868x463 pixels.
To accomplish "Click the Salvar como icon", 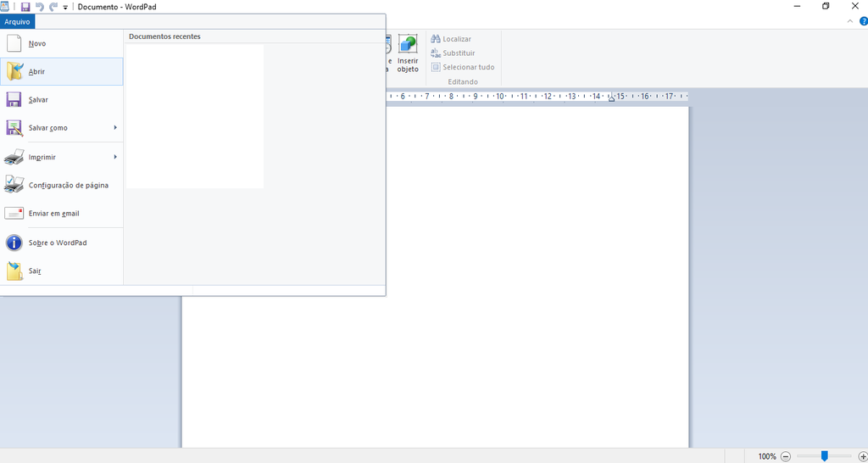I will [14, 128].
